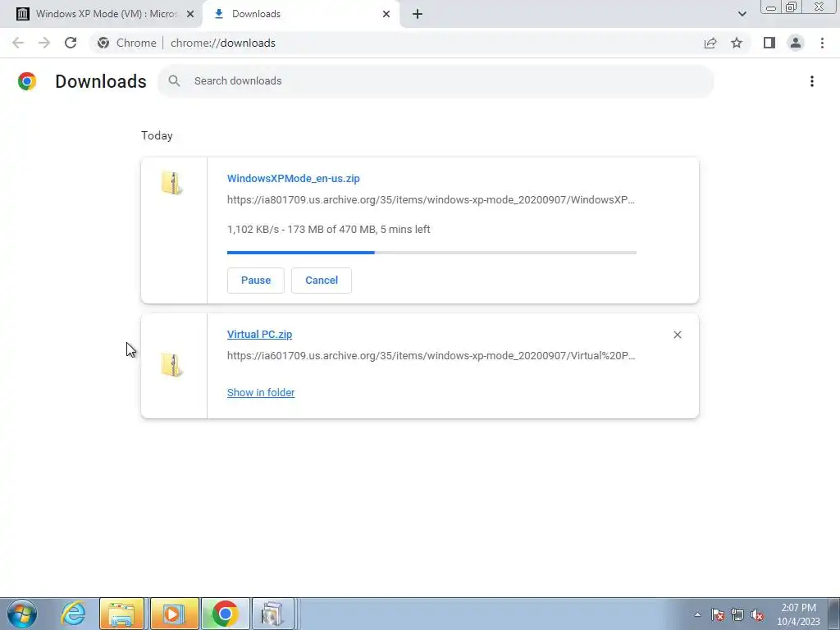Open Chrome's main three-dot menu
This screenshot has height=630, width=840.
tap(822, 43)
